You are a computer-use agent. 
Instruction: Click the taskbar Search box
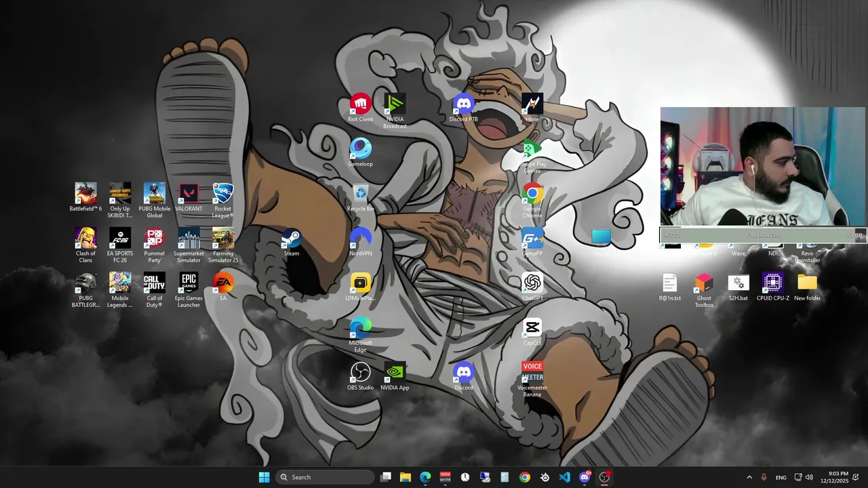pos(325,477)
